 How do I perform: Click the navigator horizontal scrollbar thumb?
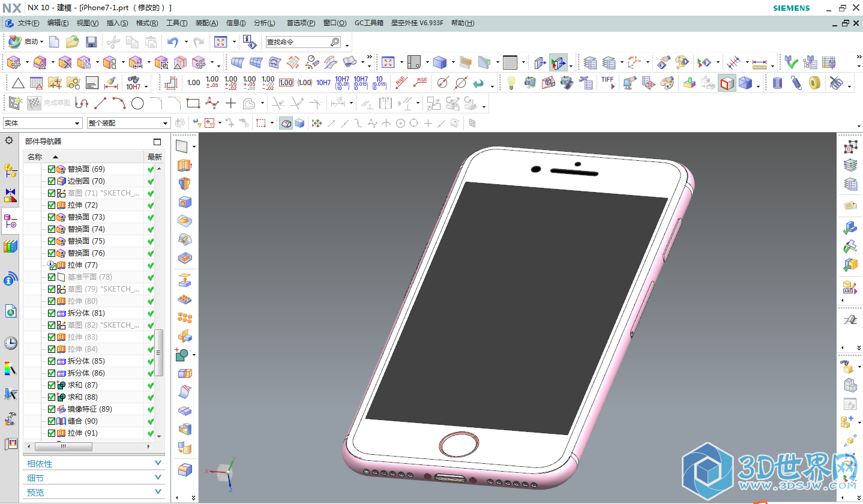[x=63, y=446]
